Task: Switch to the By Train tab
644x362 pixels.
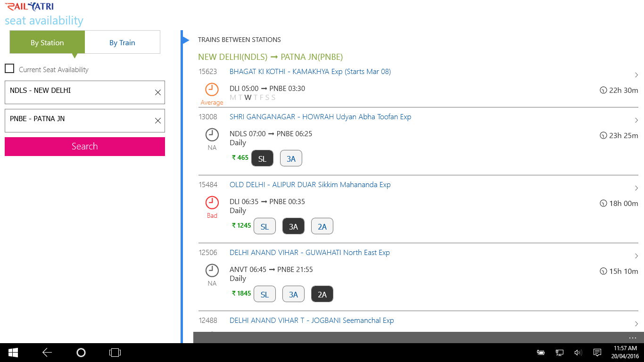Action: (123, 42)
